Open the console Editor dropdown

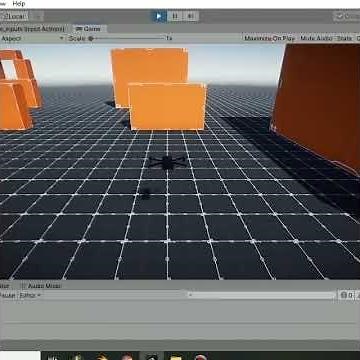(29, 295)
